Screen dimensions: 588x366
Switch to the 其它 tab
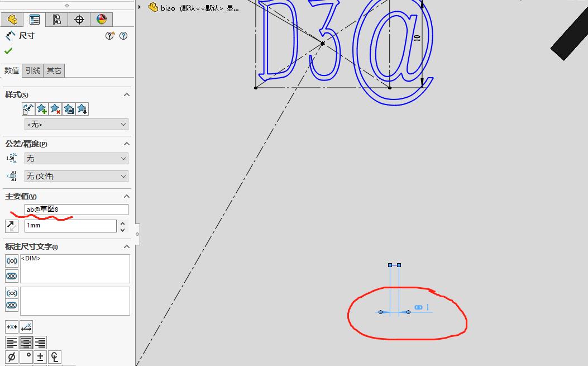coord(54,70)
